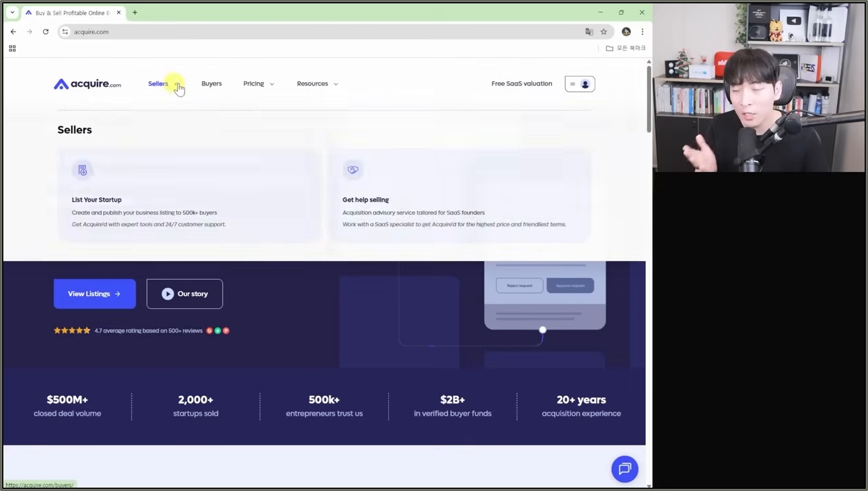The image size is (868, 491).
Task: Click the acquire.com address bar
Action: [x=323, y=32]
